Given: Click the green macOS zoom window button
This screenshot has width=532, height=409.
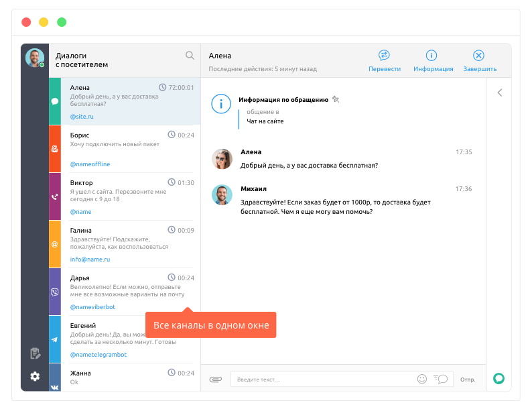Looking at the screenshot, I should (x=62, y=22).
